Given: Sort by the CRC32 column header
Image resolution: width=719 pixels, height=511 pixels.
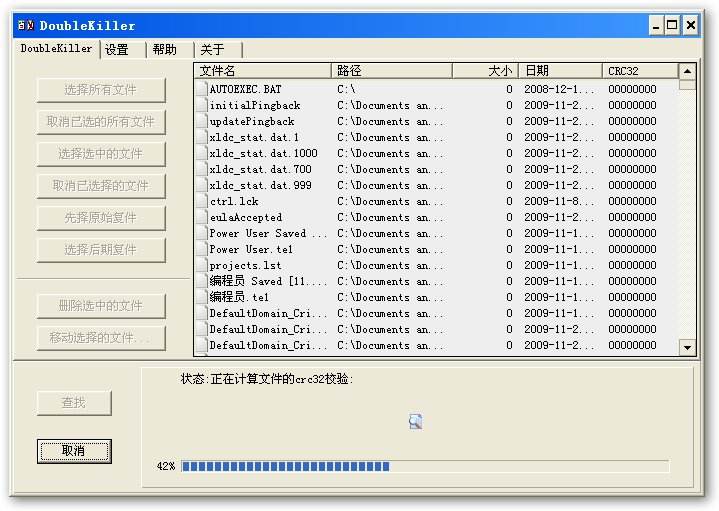Looking at the screenshot, I should pyautogui.click(x=640, y=71).
